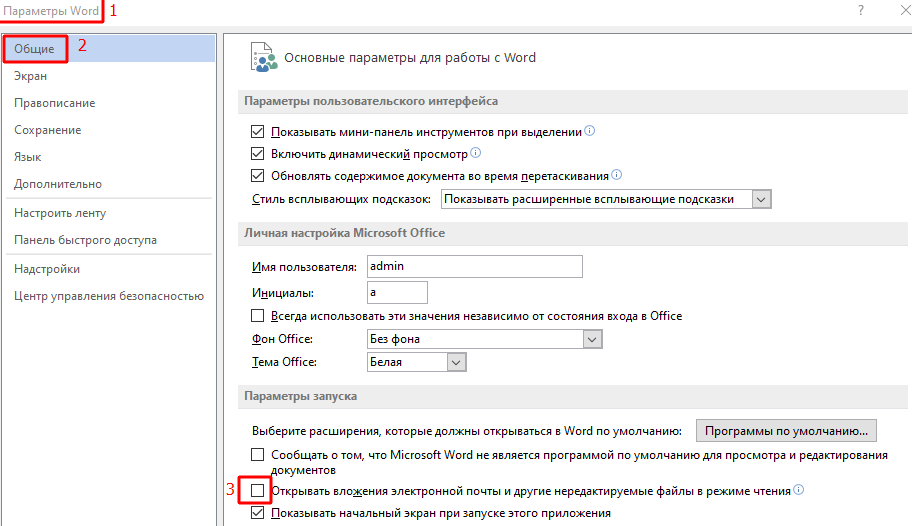
Task: Open Правописание category
Action: [109, 102]
